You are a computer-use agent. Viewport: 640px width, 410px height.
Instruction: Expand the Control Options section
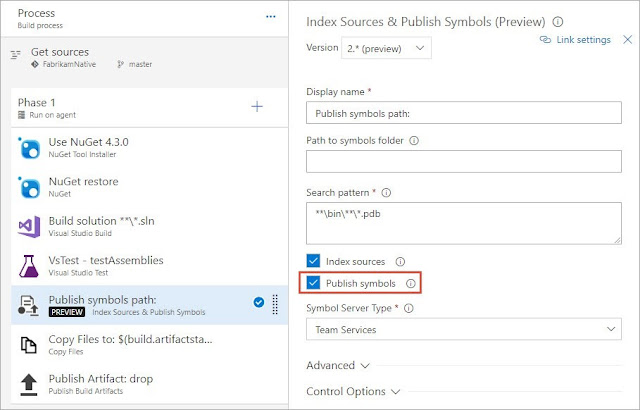[354, 391]
